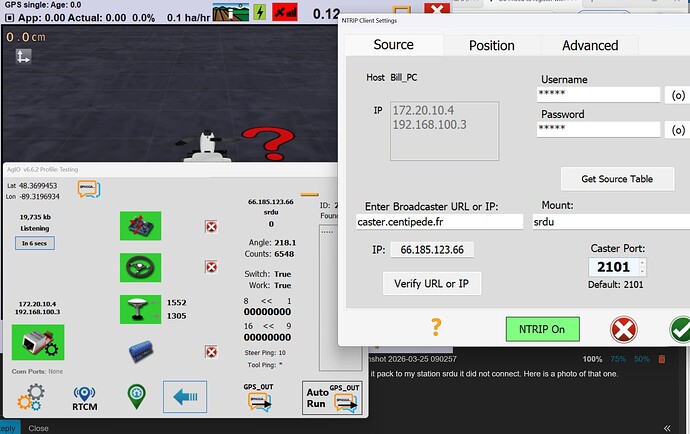
Task: Click the Get Source Table button
Action: (x=617, y=179)
